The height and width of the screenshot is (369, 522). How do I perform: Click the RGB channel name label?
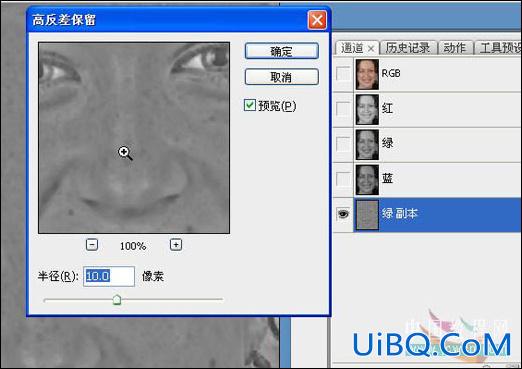(x=391, y=73)
